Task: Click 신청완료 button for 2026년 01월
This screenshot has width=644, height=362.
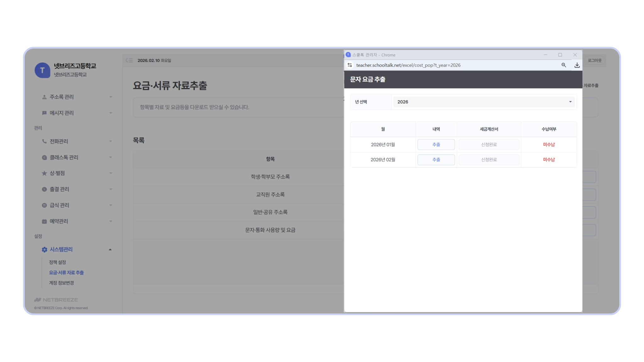Action: [489, 145]
